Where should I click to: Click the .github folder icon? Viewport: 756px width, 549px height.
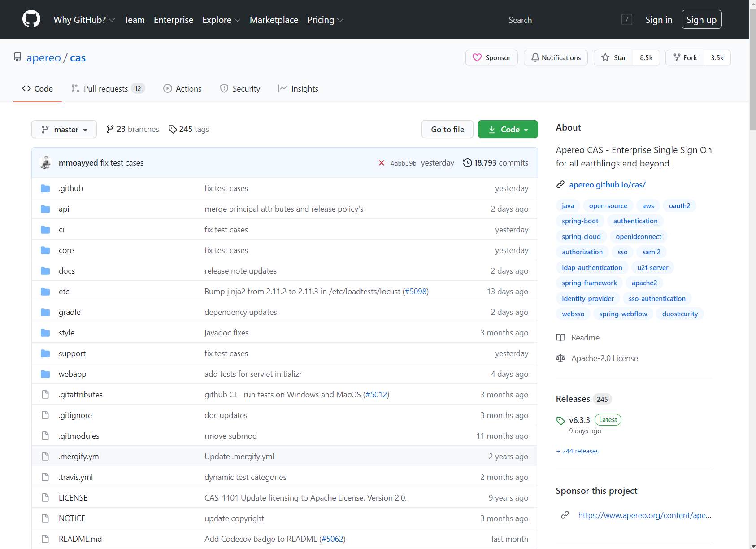click(x=45, y=188)
